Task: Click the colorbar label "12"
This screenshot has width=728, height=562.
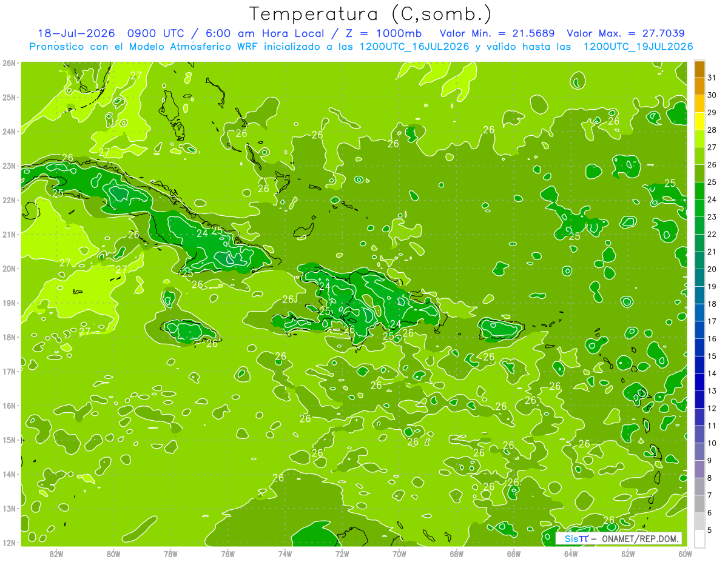Action: point(712,408)
